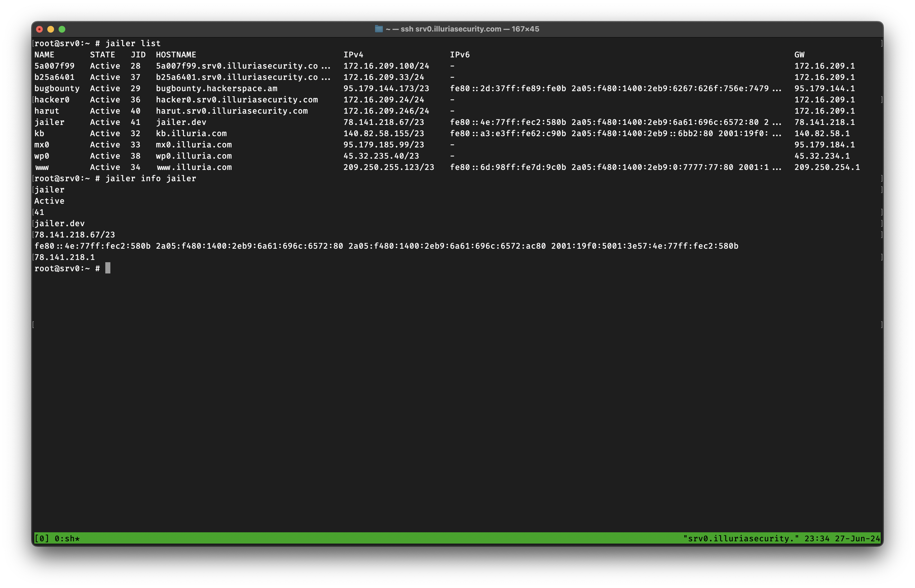Click the status bar time 23:34
Screen dimensions: 915x588
817,538
